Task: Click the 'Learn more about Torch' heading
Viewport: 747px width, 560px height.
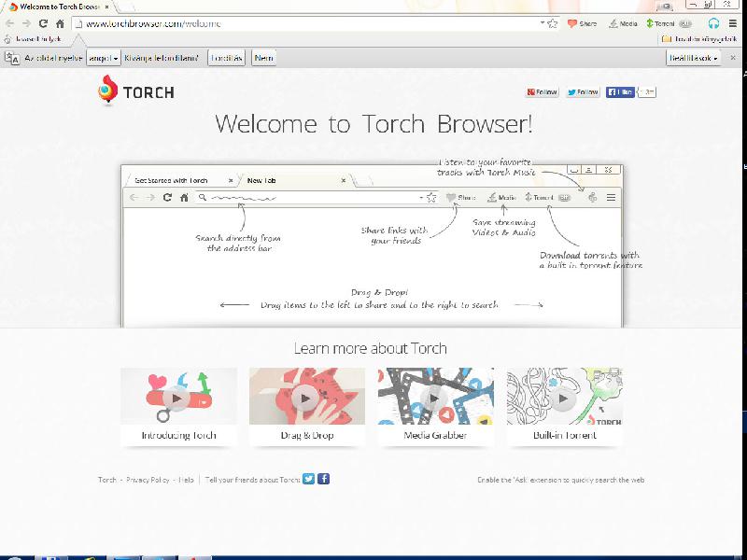Action: point(370,348)
